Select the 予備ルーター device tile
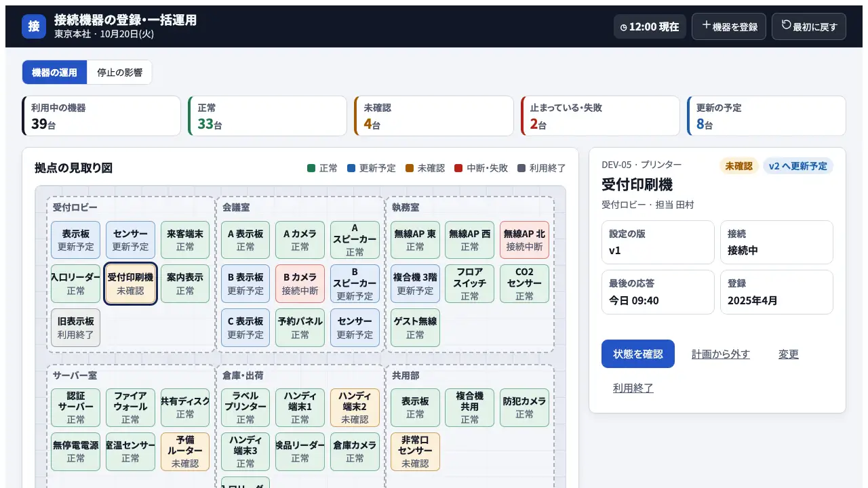The width and height of the screenshot is (868, 488). 185,452
